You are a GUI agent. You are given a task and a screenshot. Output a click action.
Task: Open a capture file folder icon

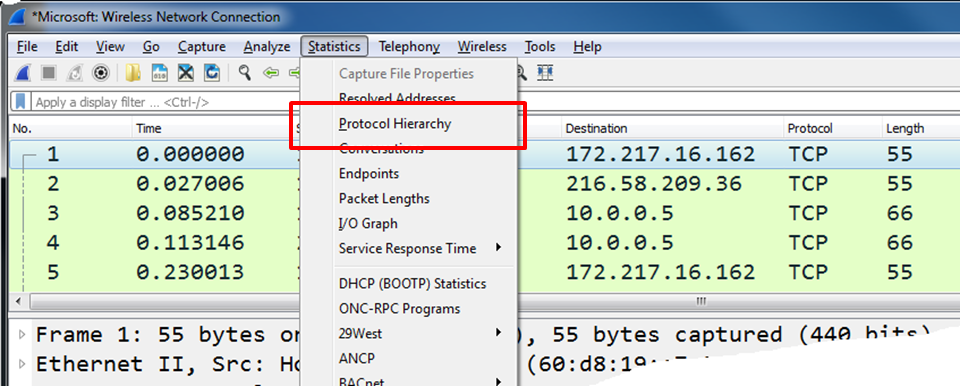pos(132,74)
